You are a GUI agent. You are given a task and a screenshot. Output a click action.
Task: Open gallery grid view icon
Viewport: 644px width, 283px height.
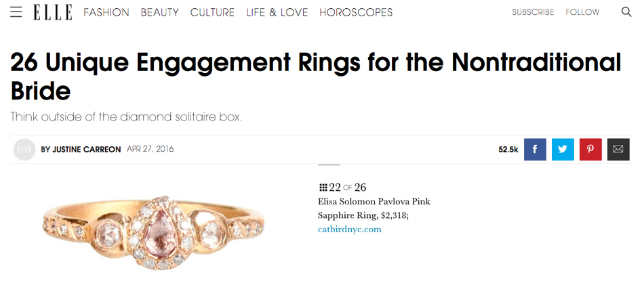click(x=323, y=188)
